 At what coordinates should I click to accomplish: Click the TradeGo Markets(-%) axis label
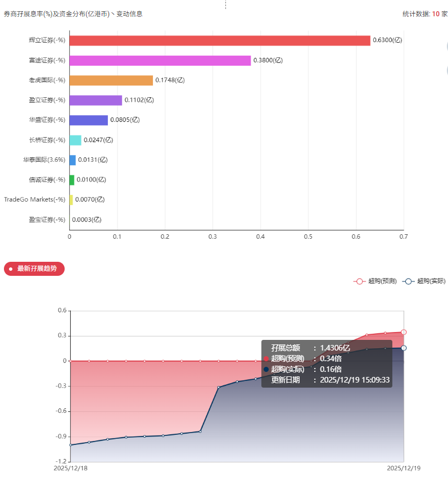(x=35, y=199)
